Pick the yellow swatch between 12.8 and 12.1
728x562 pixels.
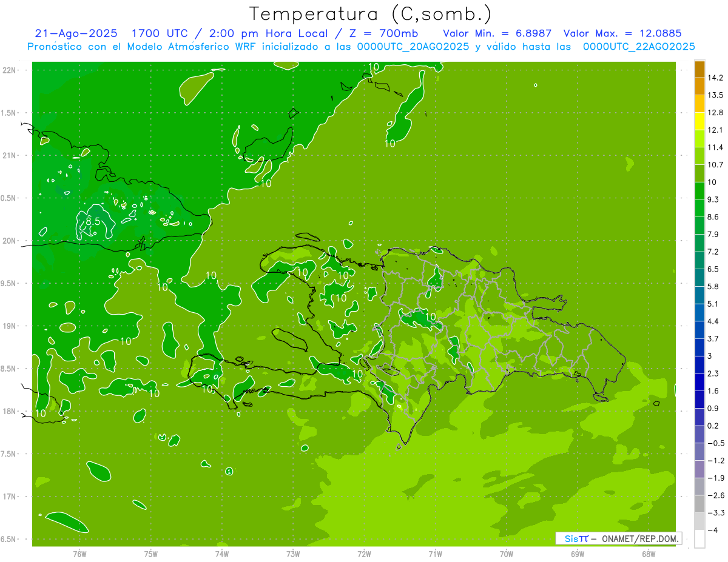click(x=699, y=122)
